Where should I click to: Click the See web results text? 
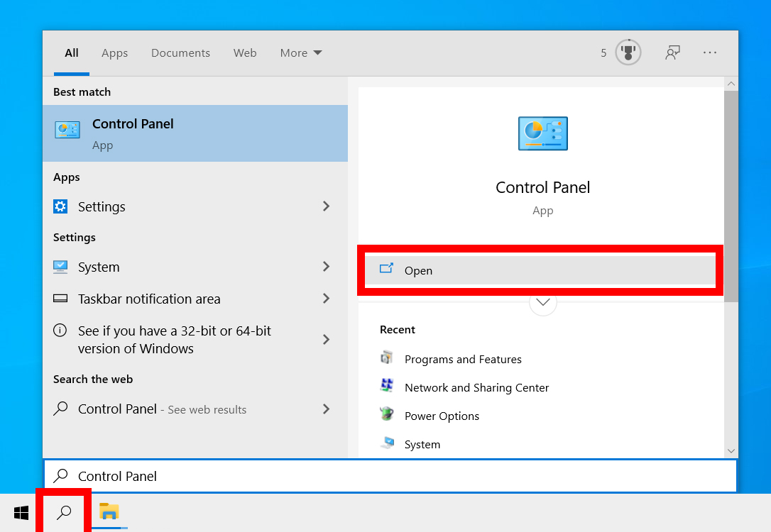pos(207,410)
